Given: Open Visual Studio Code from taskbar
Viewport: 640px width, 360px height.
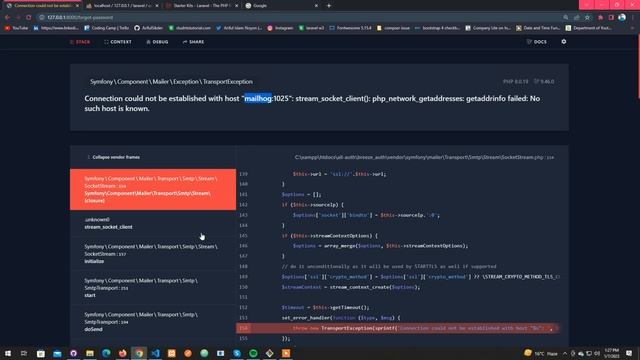Looking at the screenshot, I should click(155, 353).
